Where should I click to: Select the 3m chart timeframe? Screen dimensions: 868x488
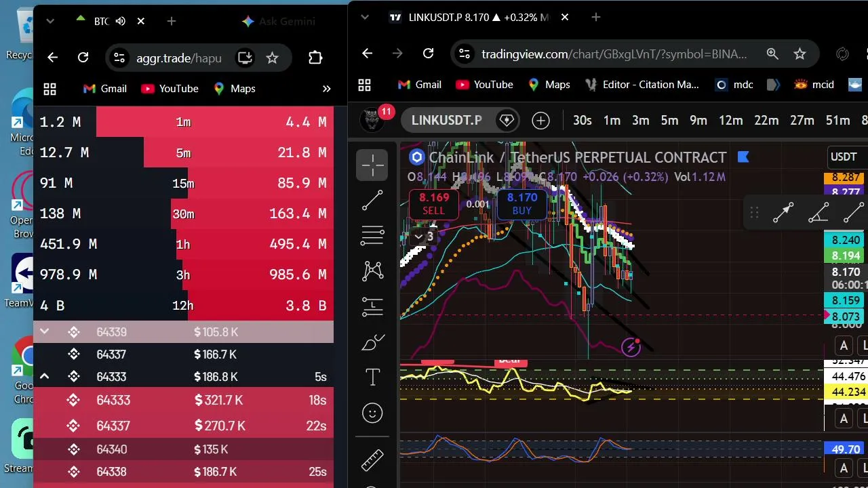(x=641, y=121)
